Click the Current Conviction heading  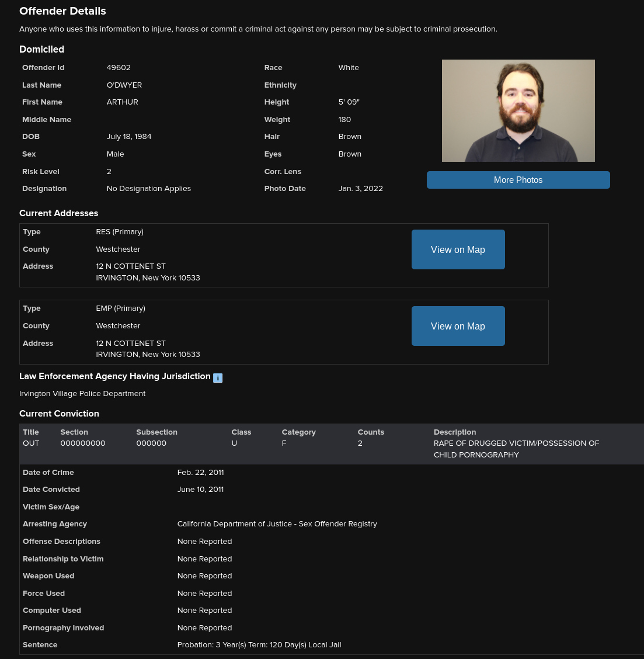click(x=59, y=414)
